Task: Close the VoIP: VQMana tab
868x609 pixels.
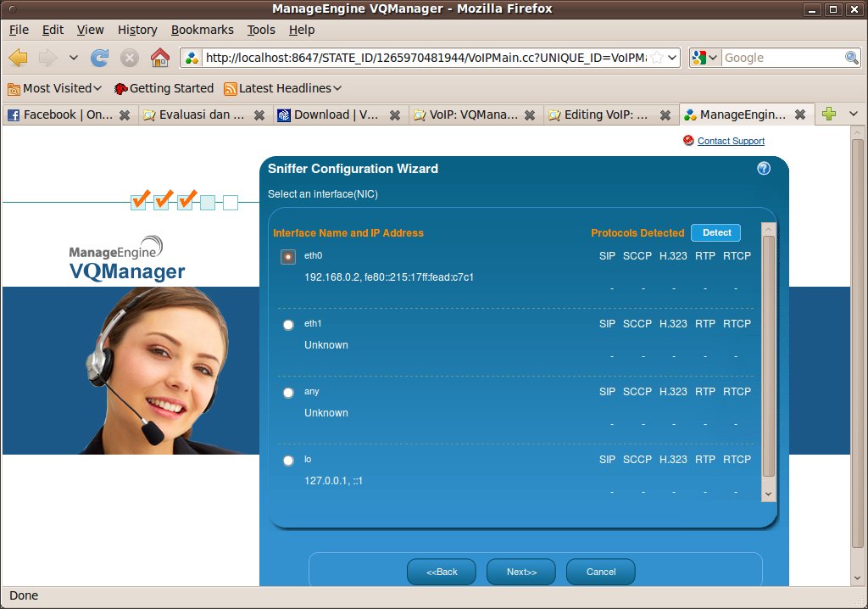Action: [530, 115]
